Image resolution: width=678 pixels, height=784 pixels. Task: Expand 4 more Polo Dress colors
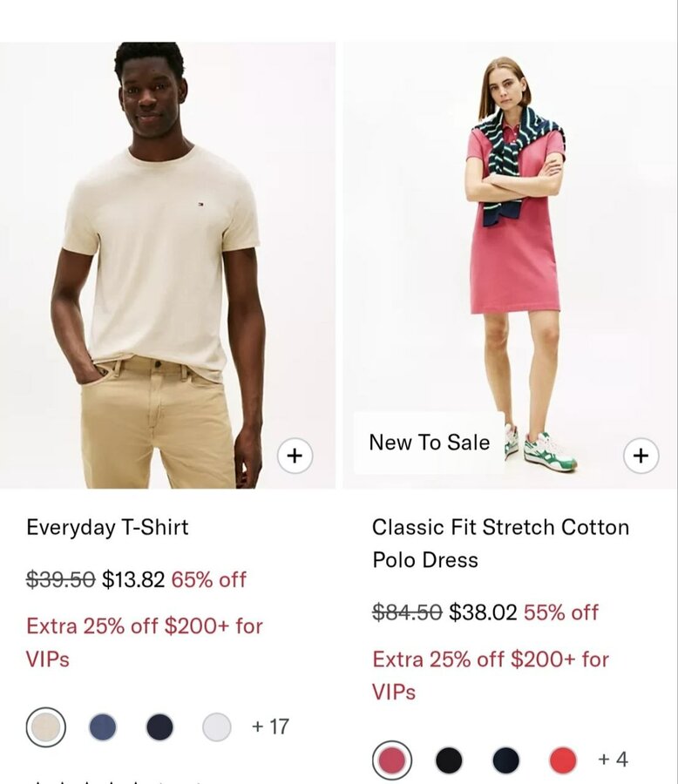coord(613,759)
